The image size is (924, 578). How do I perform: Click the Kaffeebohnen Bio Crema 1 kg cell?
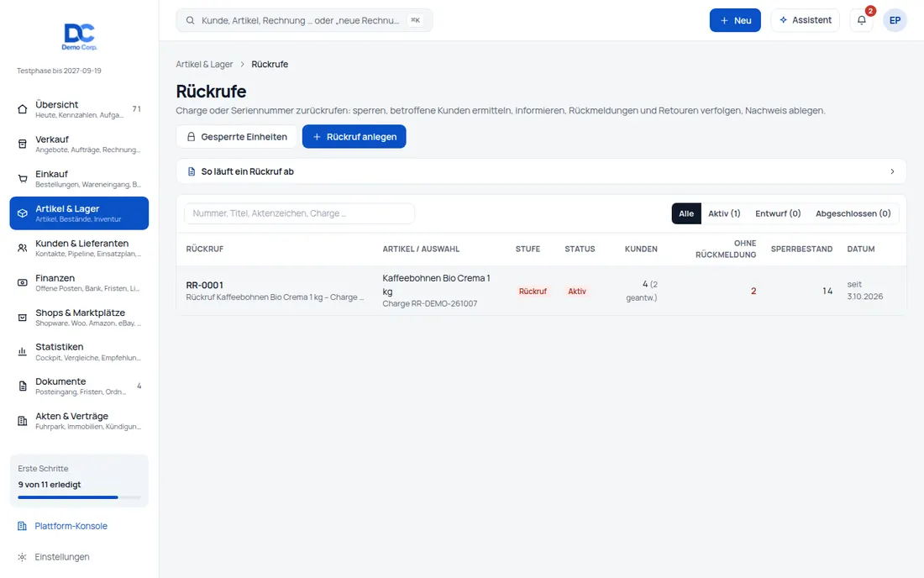click(x=436, y=285)
